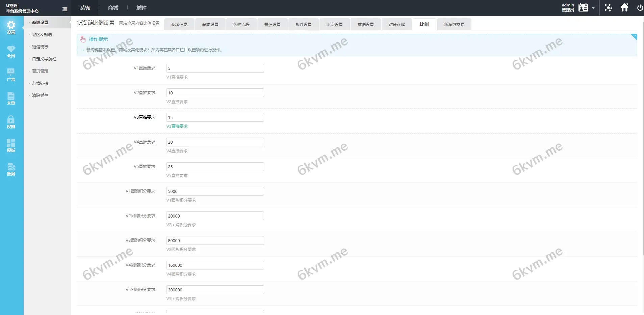The image size is (644, 315).
Task: Open 友情链接 in the side menu
Action: 40,83
